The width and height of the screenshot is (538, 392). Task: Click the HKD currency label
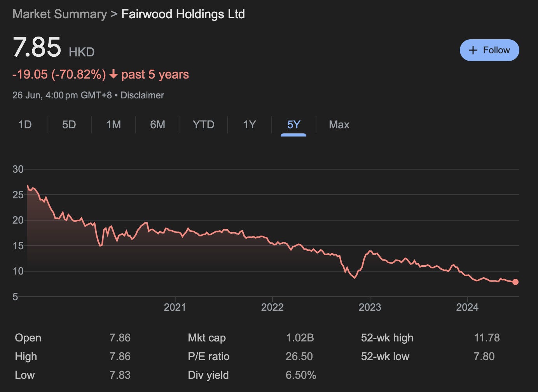pos(82,52)
